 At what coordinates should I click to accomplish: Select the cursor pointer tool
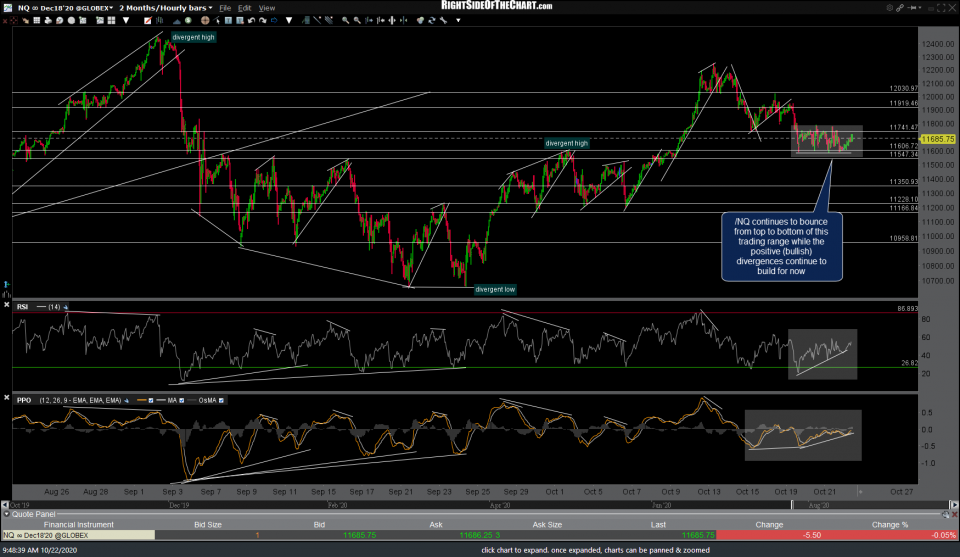(217, 20)
